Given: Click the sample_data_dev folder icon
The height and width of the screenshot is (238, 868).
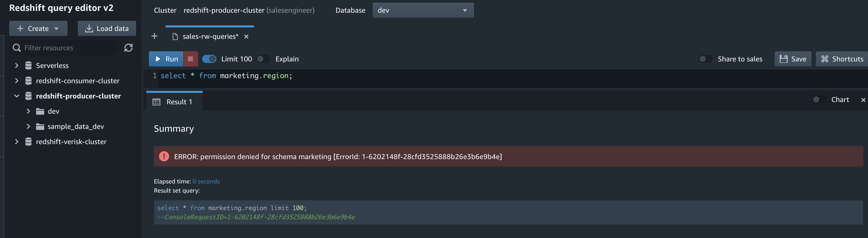Looking at the screenshot, I should 40,127.
